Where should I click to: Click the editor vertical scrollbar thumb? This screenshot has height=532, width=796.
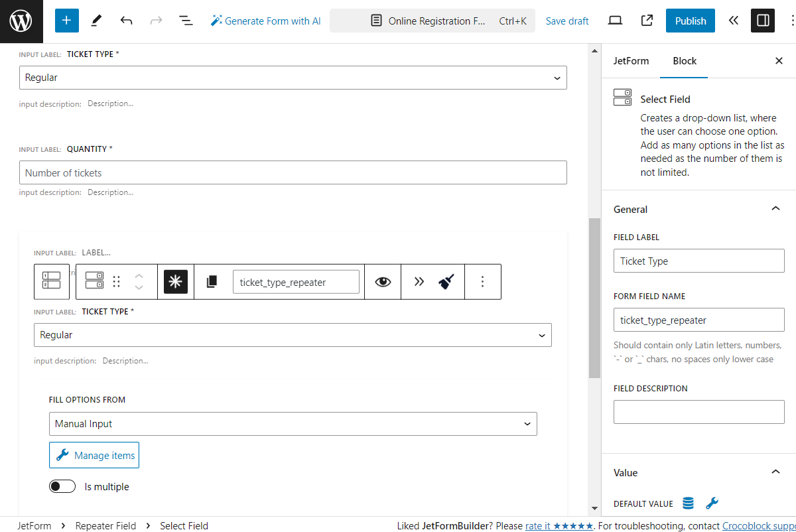click(594, 298)
